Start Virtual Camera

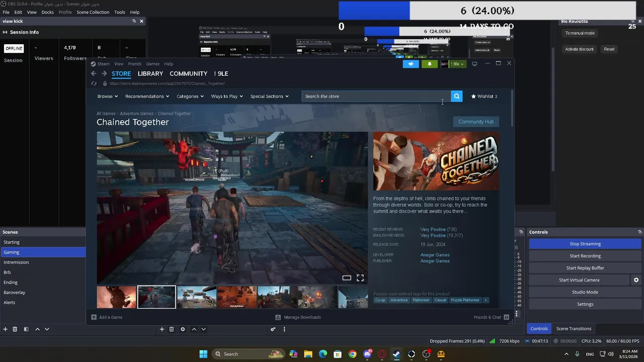point(579,280)
